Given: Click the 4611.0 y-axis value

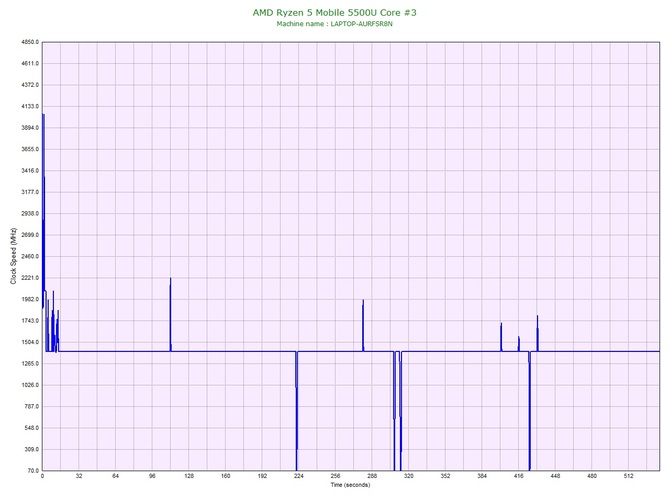Looking at the screenshot, I should click(29, 64).
